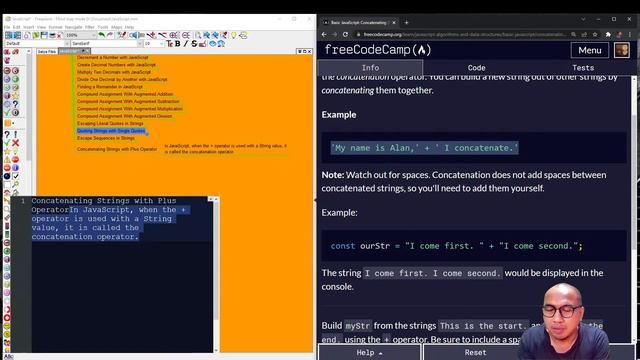Click the cloud icon in formatting toolbar
The image size is (640, 360).
(x=212, y=44)
